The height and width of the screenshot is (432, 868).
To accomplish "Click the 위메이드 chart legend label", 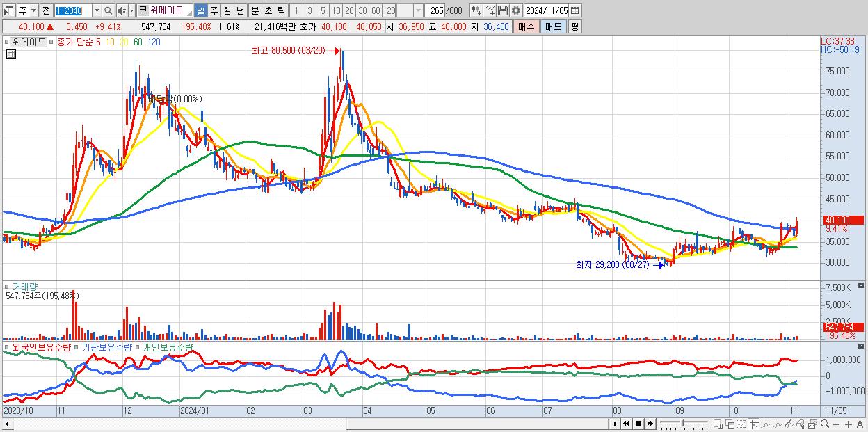I will coord(29,42).
